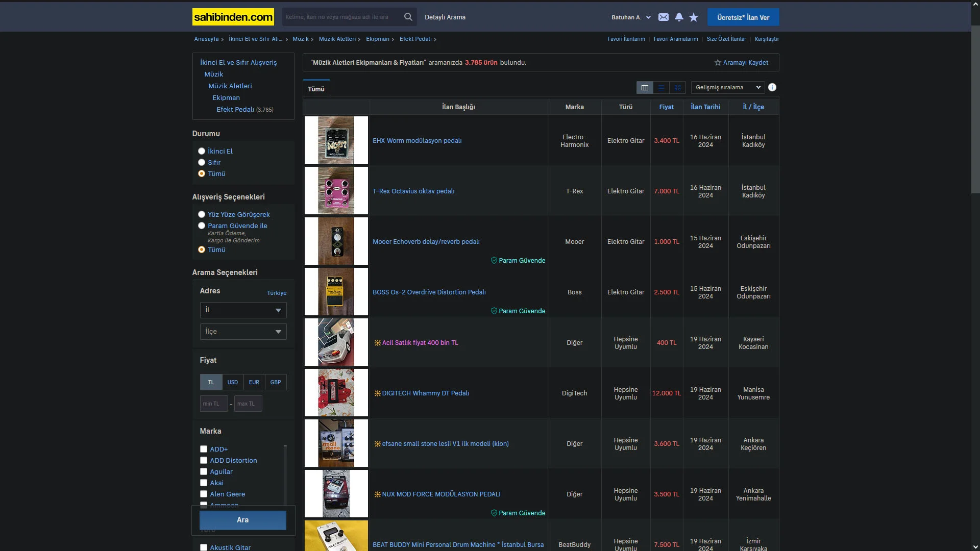Select Tümü radio under Durumu
The height and width of the screenshot is (551, 980).
[202, 173]
